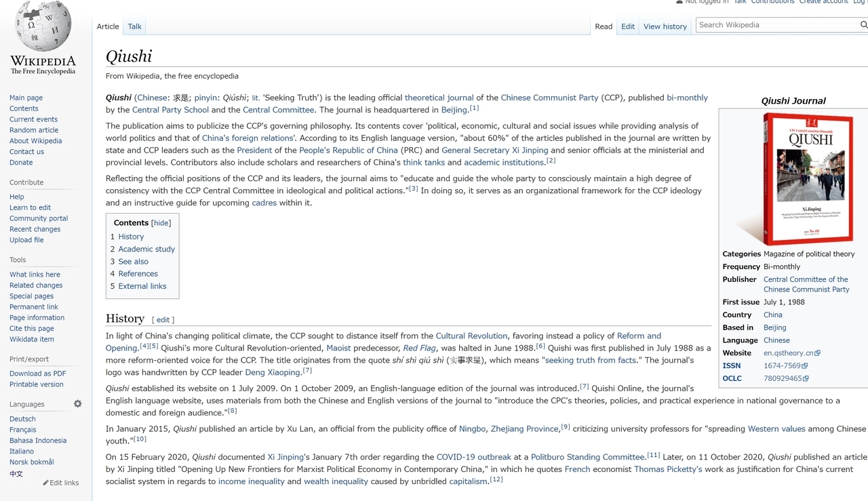The image size is (868, 501).
Task: Open View history tab
Action: click(665, 26)
